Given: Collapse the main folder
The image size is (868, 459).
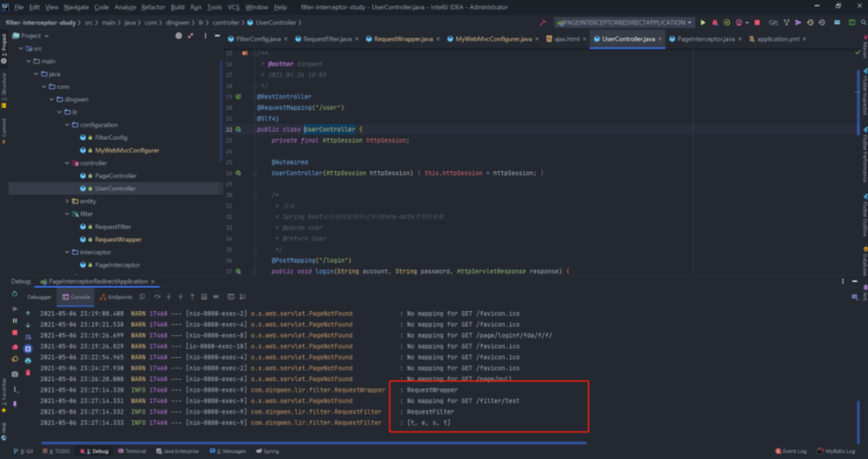Looking at the screenshot, I should 28,61.
